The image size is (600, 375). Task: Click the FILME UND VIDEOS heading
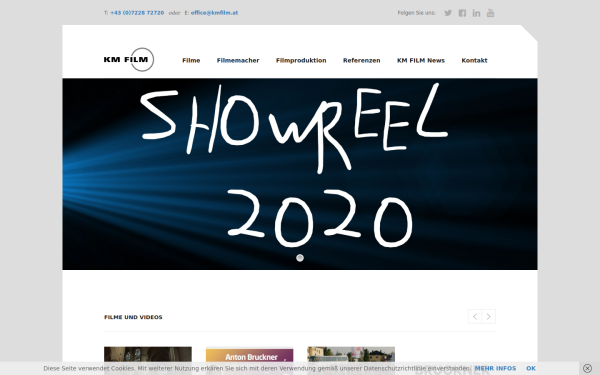coord(133,317)
